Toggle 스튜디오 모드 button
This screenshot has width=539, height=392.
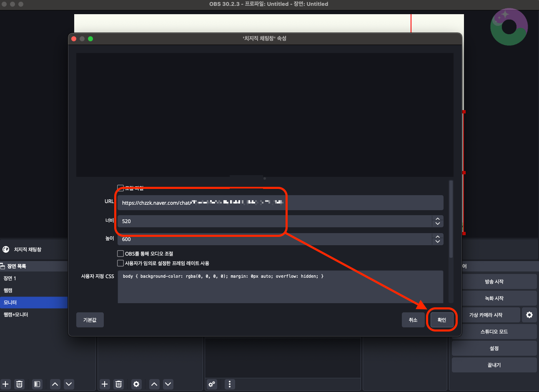click(x=494, y=332)
